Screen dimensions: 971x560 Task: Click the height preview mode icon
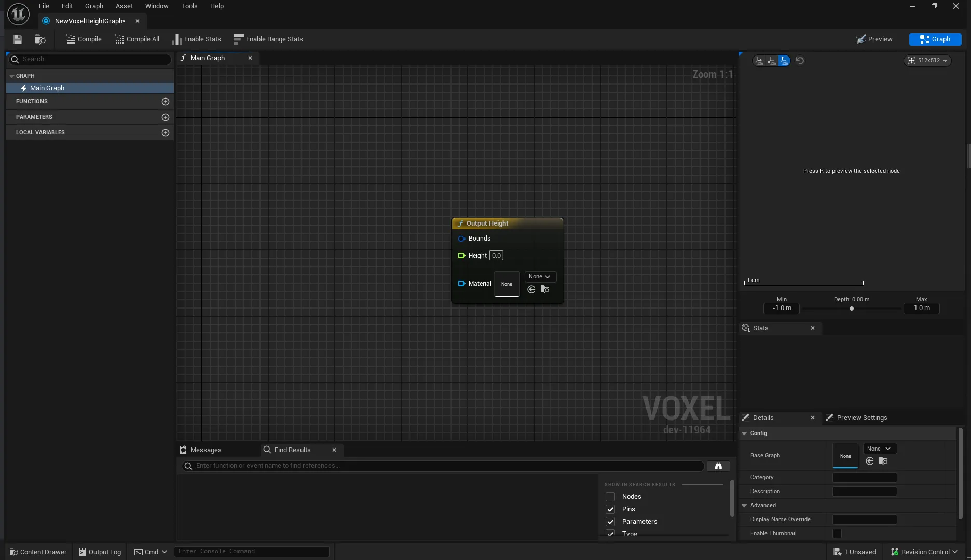(x=784, y=61)
